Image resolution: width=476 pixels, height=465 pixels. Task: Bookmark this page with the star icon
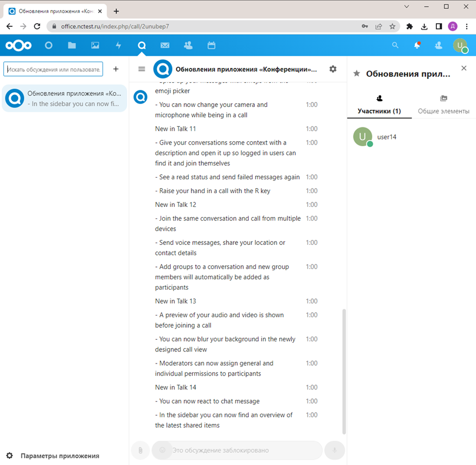coord(392,26)
